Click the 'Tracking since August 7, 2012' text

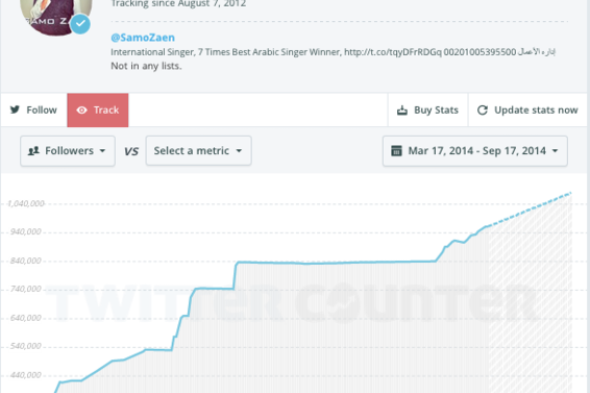click(x=178, y=4)
